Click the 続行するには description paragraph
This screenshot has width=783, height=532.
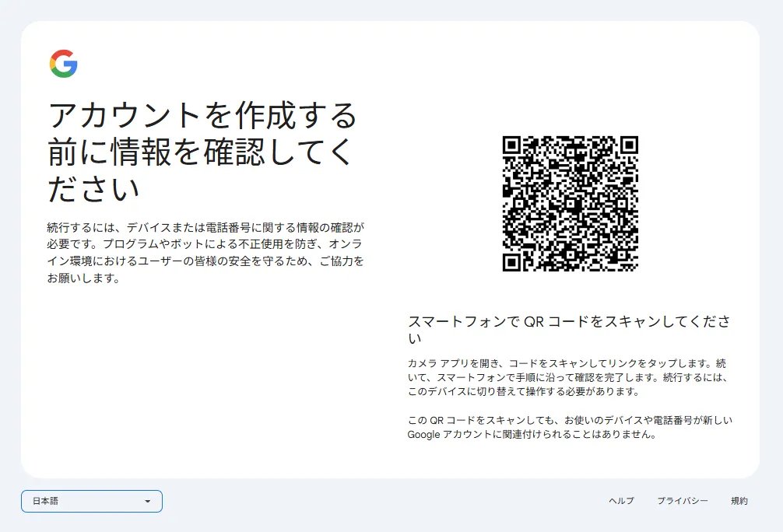[x=205, y=244]
